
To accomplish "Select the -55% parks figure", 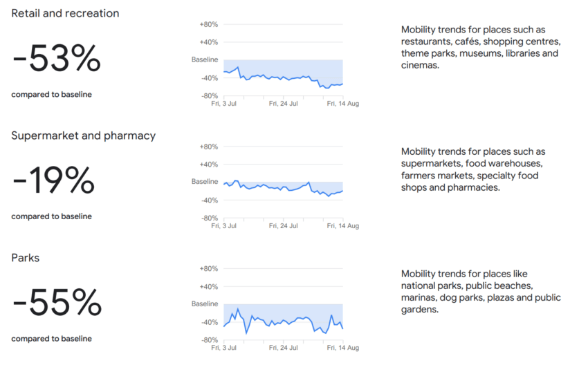I will 57,303.
